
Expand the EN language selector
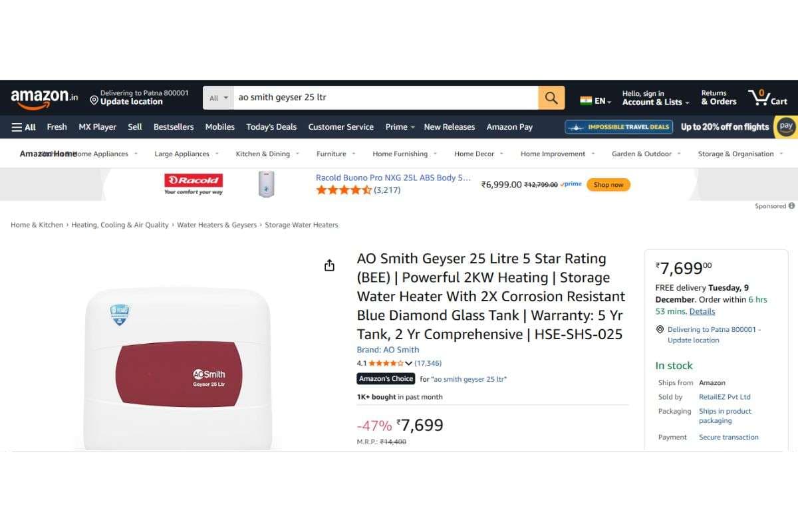tap(595, 101)
